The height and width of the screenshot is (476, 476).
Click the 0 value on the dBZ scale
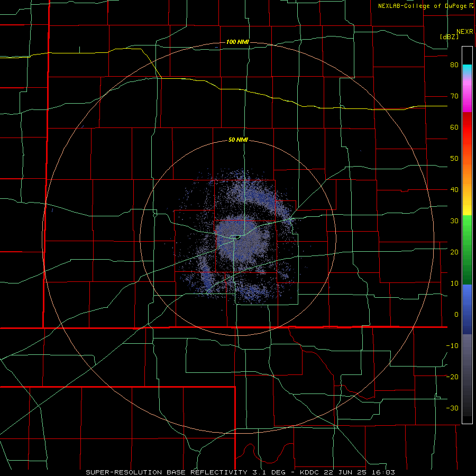[456, 315]
